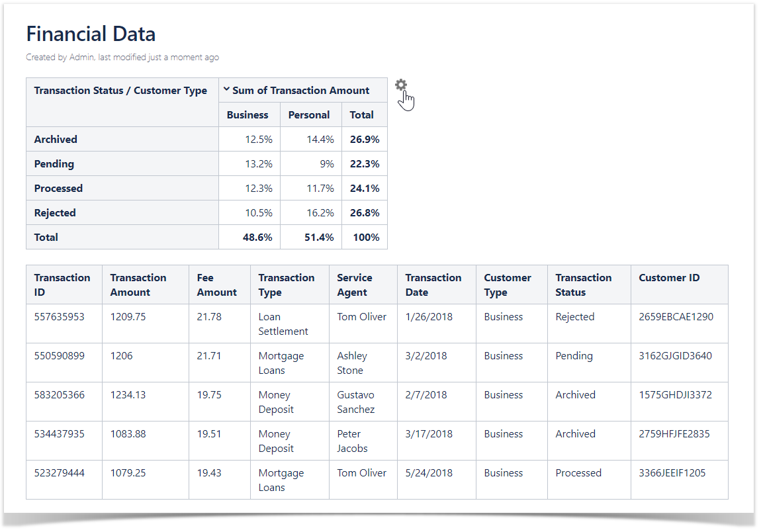
Task: Collapse the Sum of Transaction Amount chevron
Action: 227,90
